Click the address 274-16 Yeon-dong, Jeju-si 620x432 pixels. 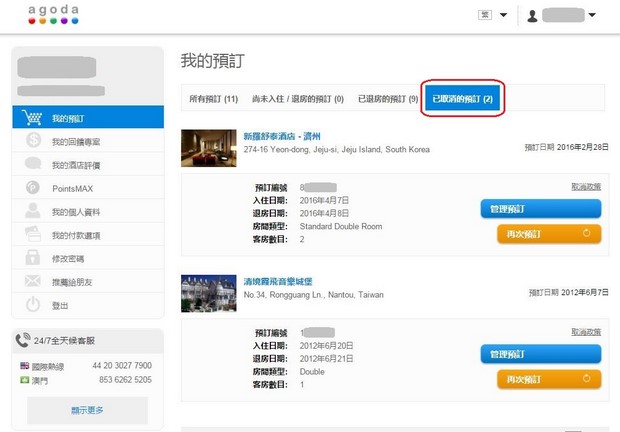pyautogui.click(x=336, y=149)
